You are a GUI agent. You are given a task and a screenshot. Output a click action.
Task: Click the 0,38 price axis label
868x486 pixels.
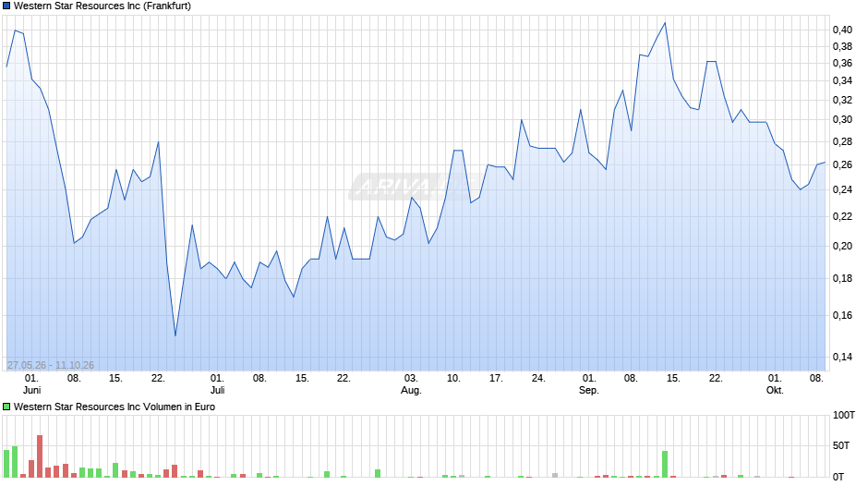[842, 46]
